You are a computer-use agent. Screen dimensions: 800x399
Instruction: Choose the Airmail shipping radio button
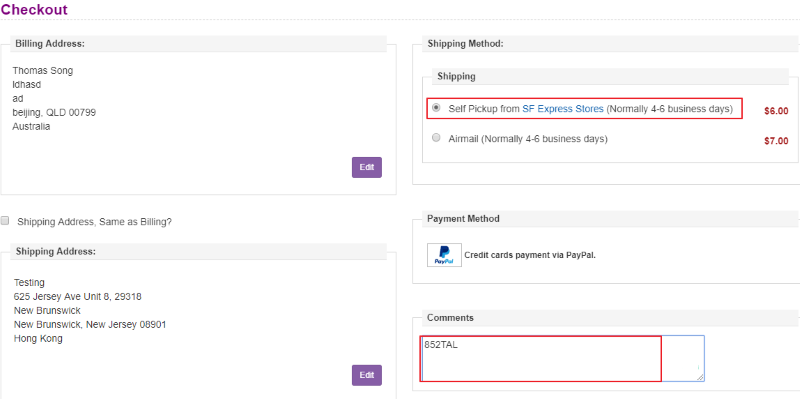click(x=436, y=137)
